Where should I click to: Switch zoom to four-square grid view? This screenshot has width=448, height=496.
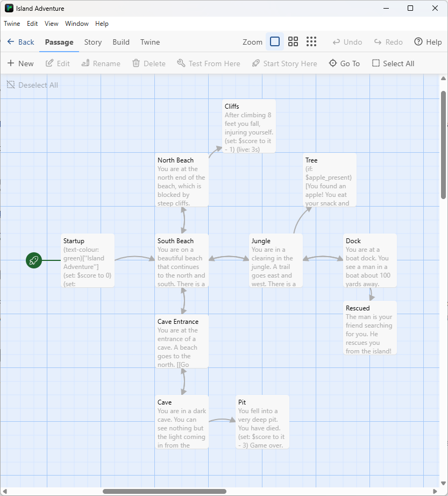[293, 42]
